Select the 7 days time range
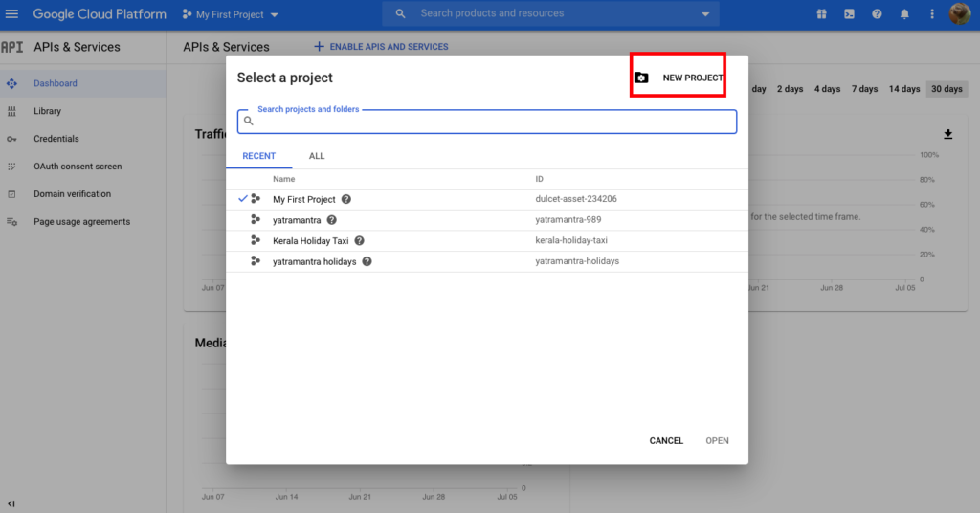This screenshot has width=980, height=513. [864, 89]
